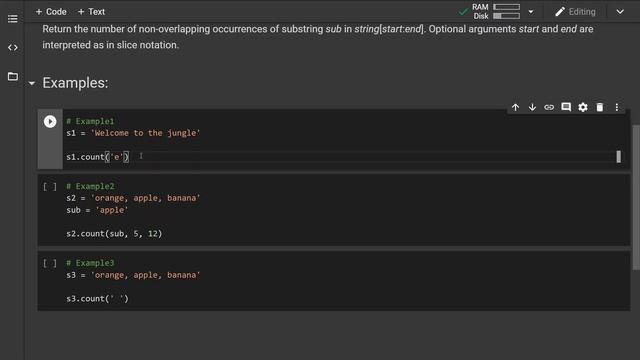The height and width of the screenshot is (360, 640).
Task: Move cell up using the arrow icon
Action: click(516, 107)
